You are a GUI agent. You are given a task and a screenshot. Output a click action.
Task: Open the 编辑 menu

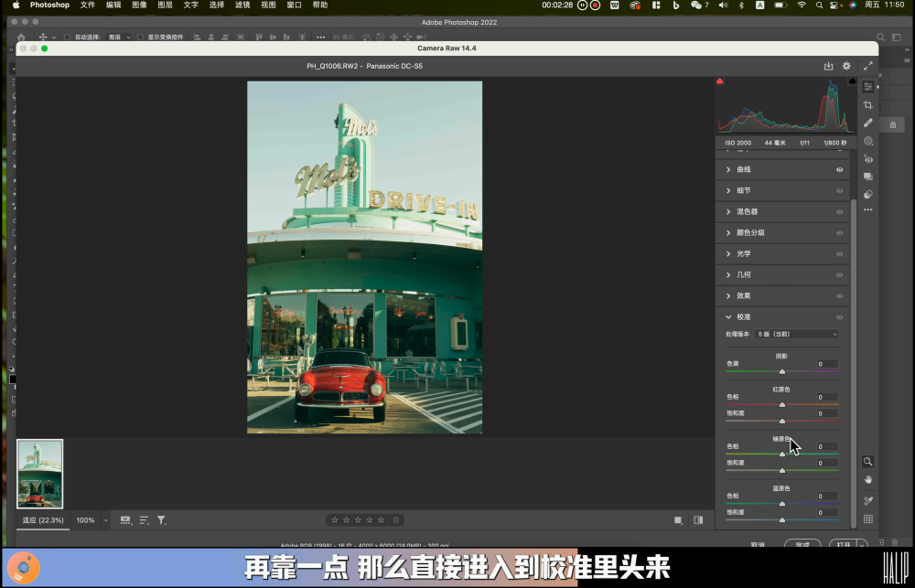click(113, 5)
